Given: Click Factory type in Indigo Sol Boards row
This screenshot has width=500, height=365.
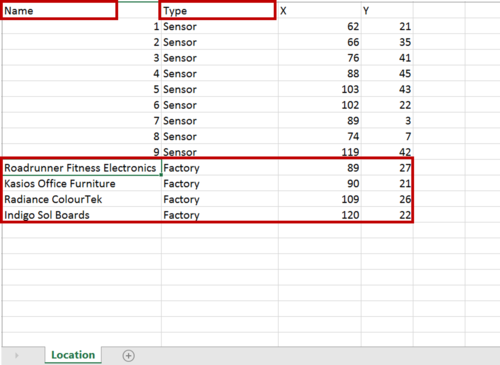Looking at the screenshot, I should (x=220, y=215).
